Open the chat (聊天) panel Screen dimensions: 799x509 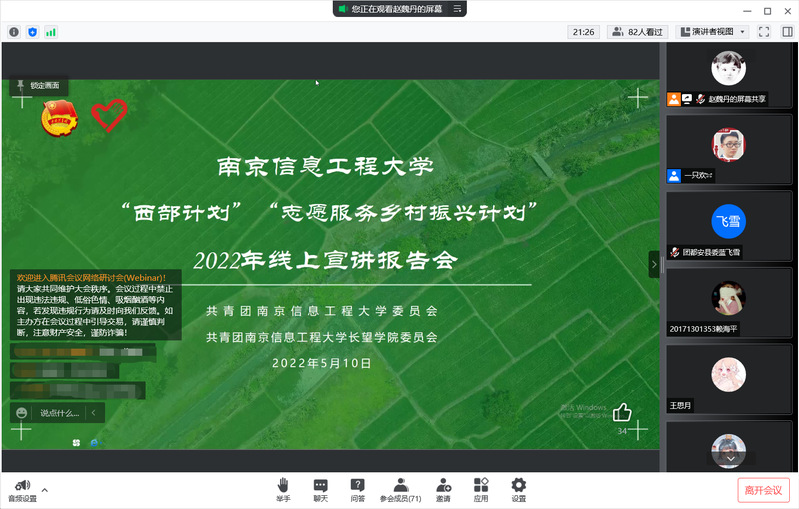tap(320, 489)
